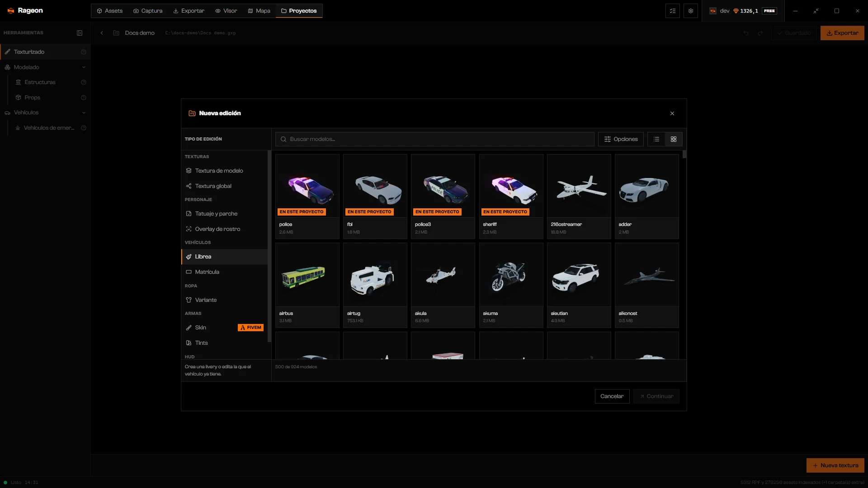Select Librea vehicle edit type
The image size is (868, 488).
(x=224, y=257)
